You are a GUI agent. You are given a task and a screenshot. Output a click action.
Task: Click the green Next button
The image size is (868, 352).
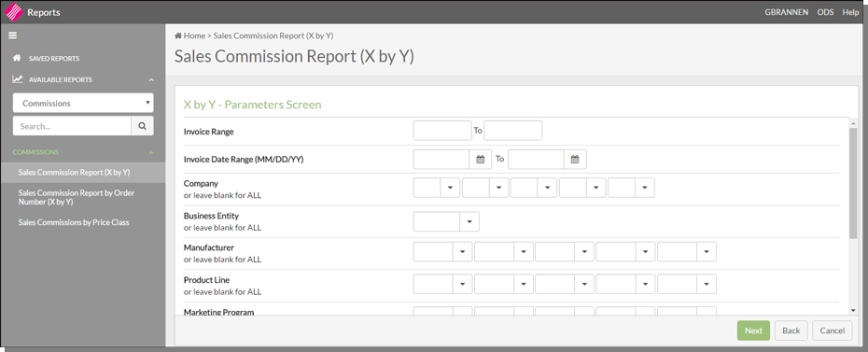753,331
